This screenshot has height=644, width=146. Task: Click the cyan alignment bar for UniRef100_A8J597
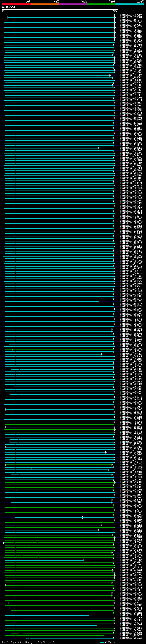coord(60,15)
